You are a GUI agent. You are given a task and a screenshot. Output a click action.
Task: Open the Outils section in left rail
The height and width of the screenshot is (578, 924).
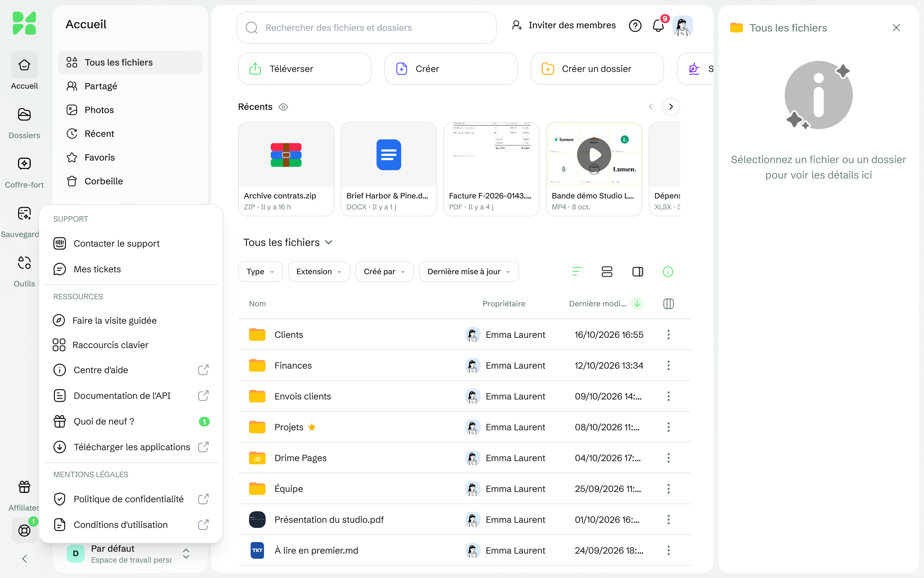point(24,271)
